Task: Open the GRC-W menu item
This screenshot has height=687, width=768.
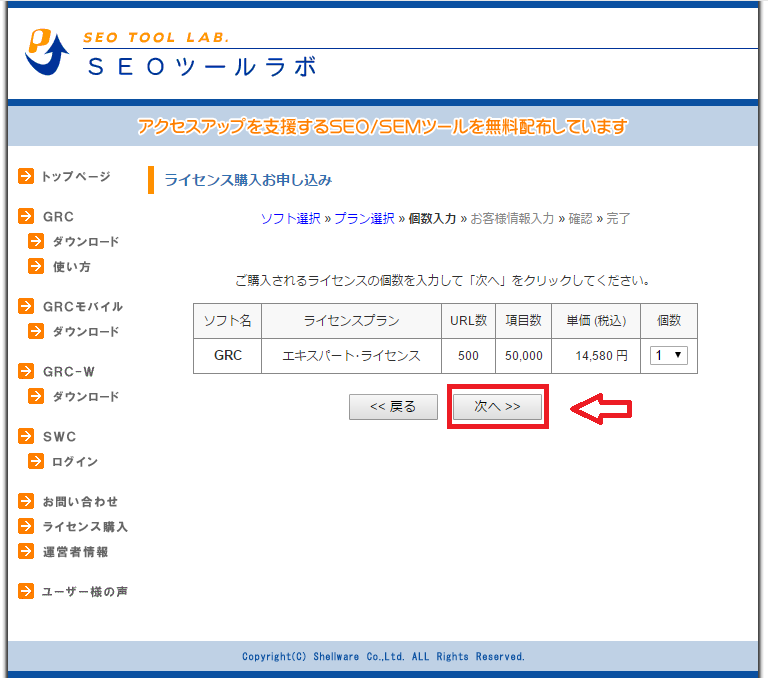Action: pyautogui.click(x=69, y=372)
